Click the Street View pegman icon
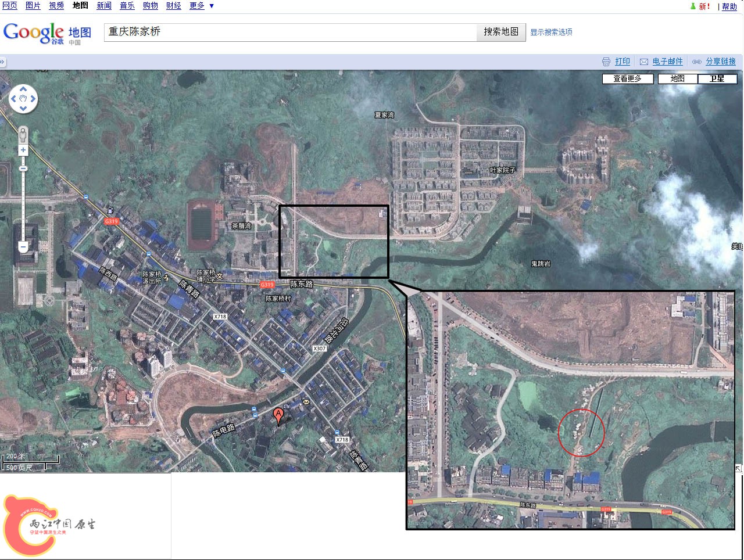The image size is (744, 560). 23,135
